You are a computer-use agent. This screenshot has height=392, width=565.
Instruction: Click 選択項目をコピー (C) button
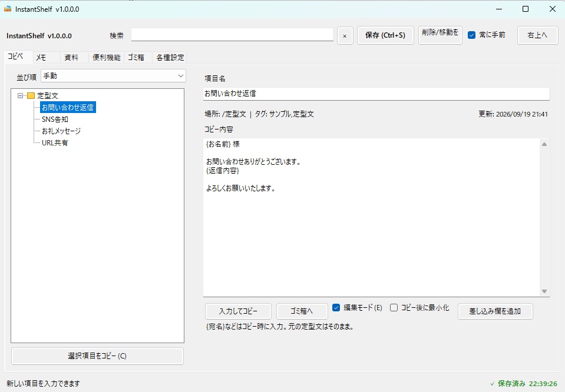97,356
